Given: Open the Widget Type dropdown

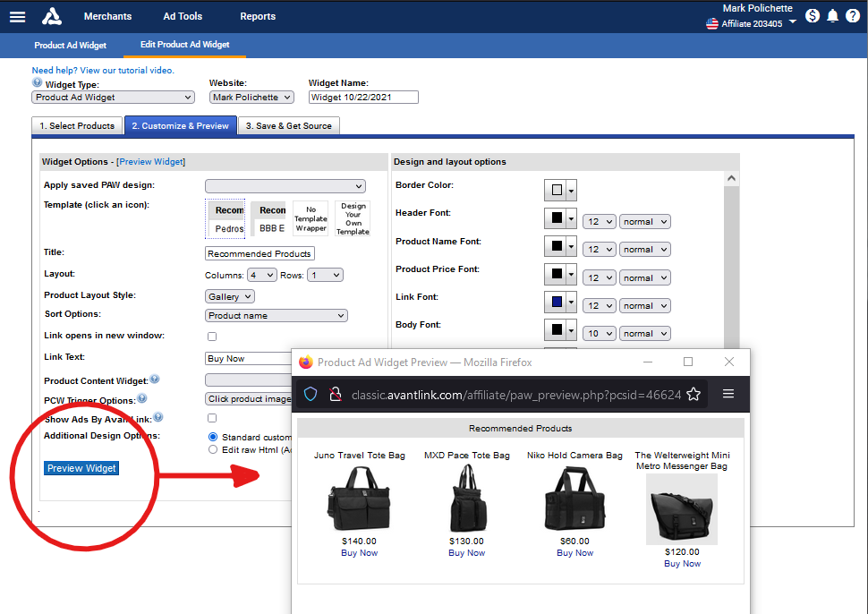Looking at the screenshot, I should click(113, 98).
